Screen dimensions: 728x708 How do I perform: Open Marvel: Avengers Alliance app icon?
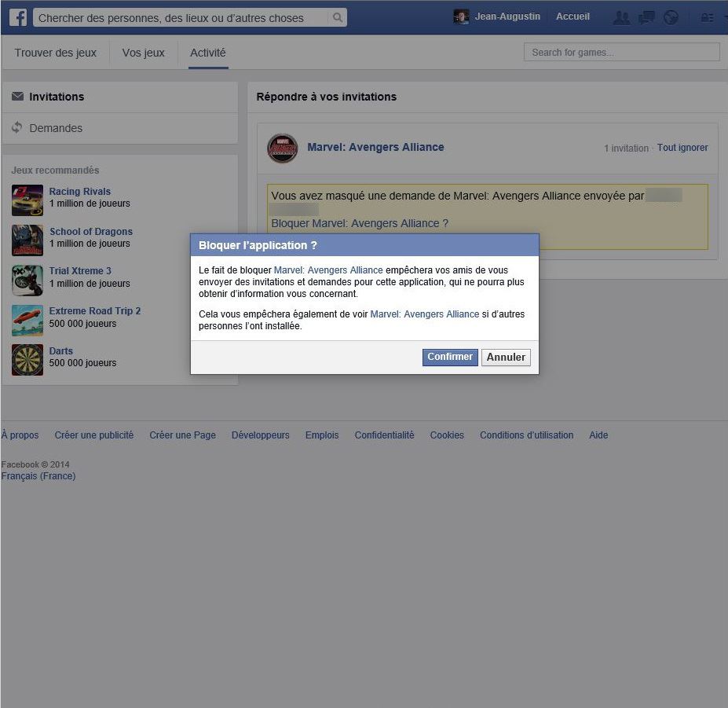tap(282, 149)
